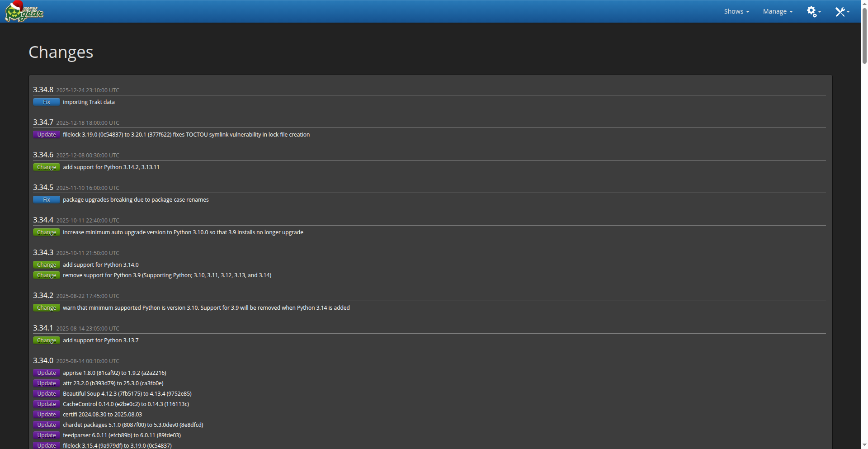Click the Fix badge for package case renames

click(x=47, y=200)
